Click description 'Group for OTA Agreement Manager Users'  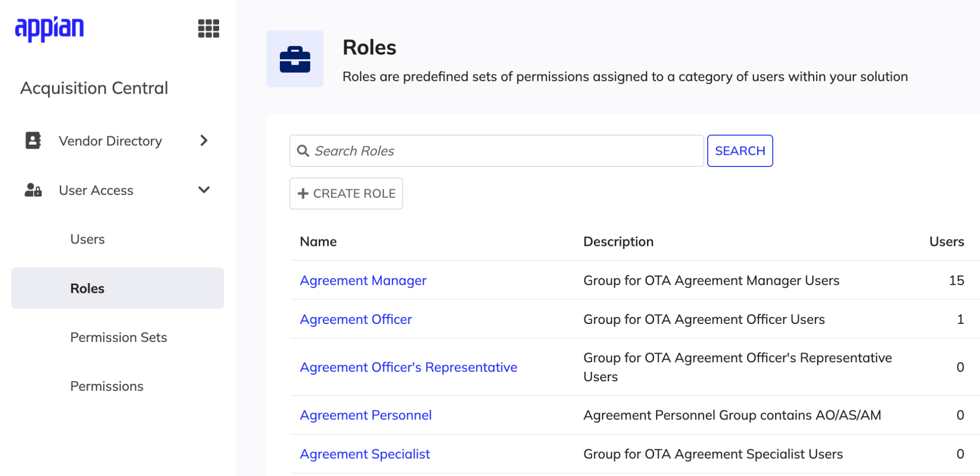pos(712,280)
